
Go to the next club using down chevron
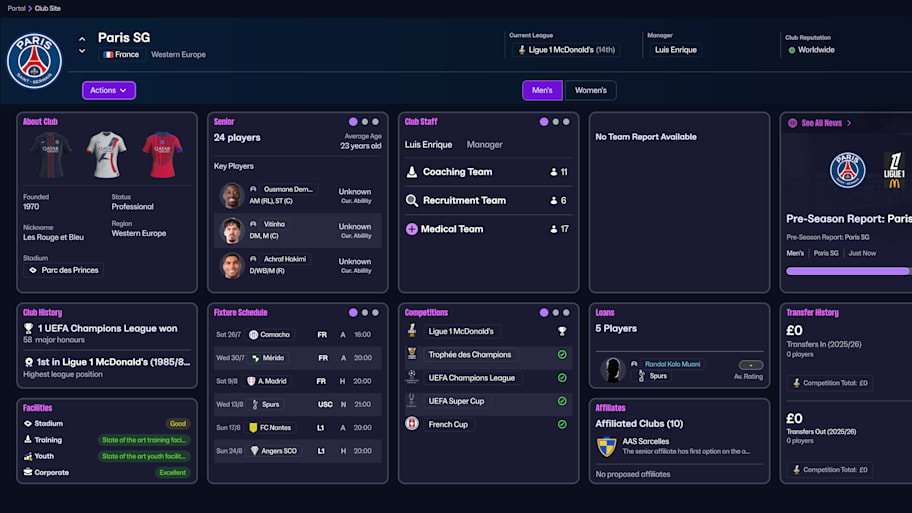tap(82, 51)
